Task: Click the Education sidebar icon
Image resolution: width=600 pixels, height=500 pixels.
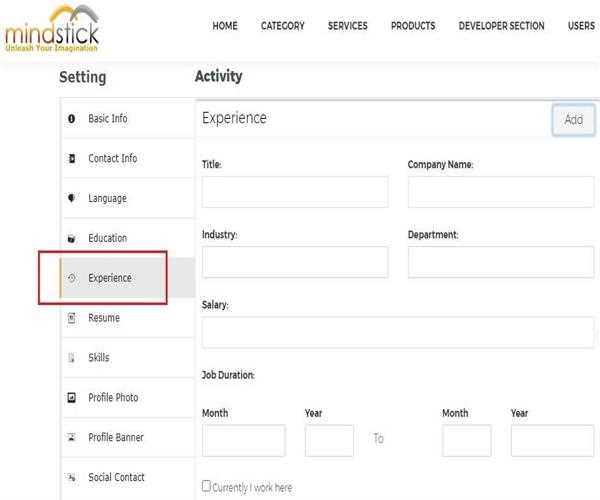Action: [71, 239]
